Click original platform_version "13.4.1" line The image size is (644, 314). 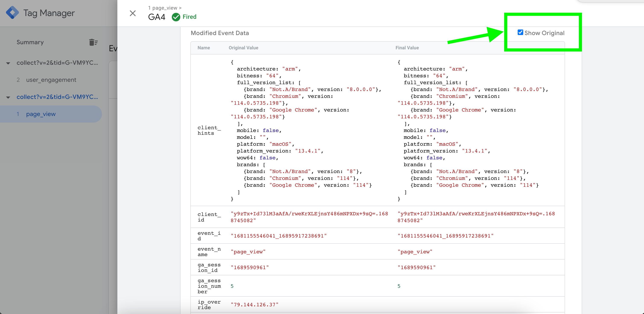[280, 151]
